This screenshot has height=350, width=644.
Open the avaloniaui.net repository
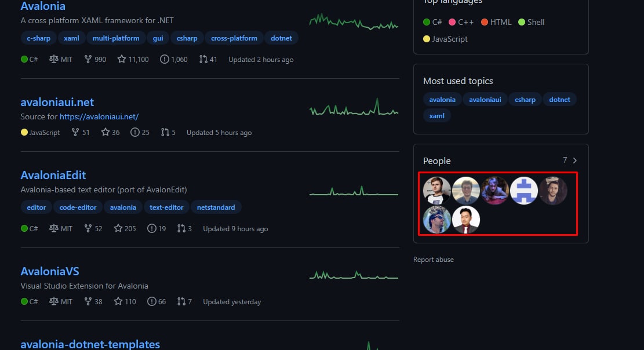57,103
